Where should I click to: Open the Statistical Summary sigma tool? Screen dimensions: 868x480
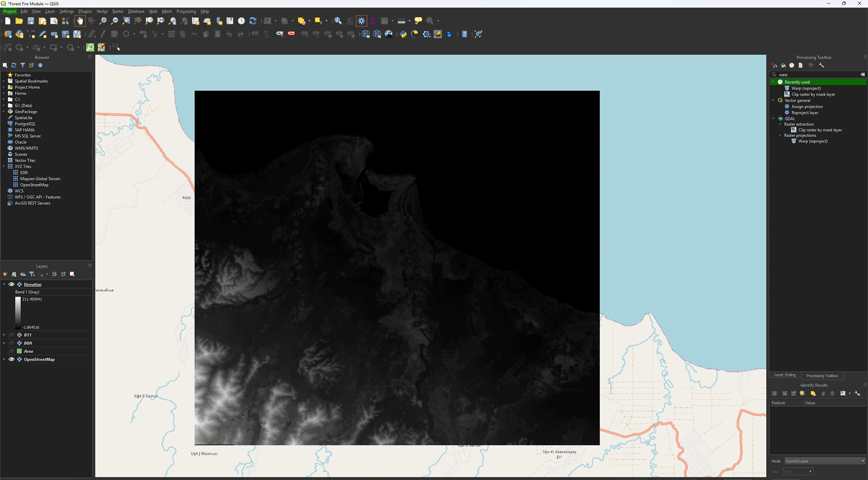373,21
